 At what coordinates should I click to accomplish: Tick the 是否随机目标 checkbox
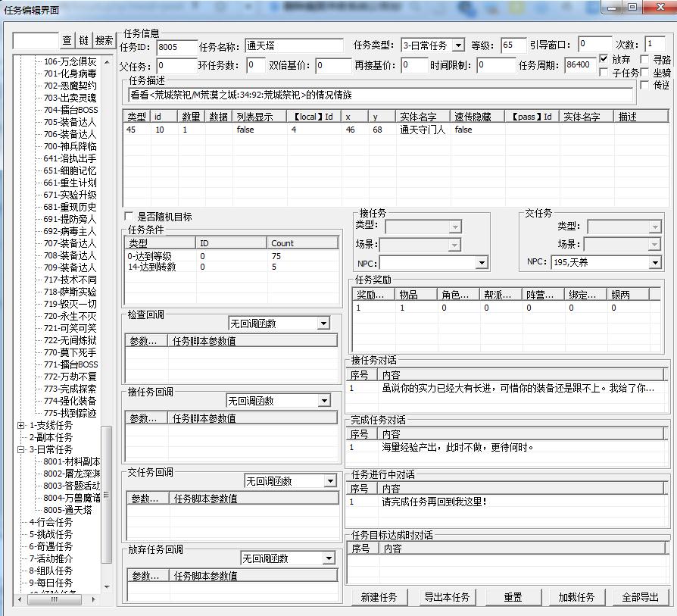[x=129, y=217]
